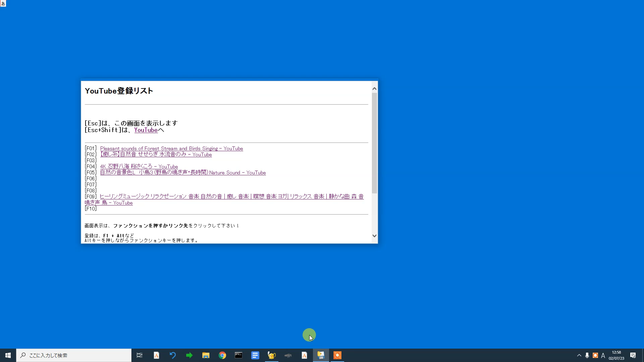
Task: Open the F05 自然の音景色L 小鳥3 link
Action: pos(183,173)
